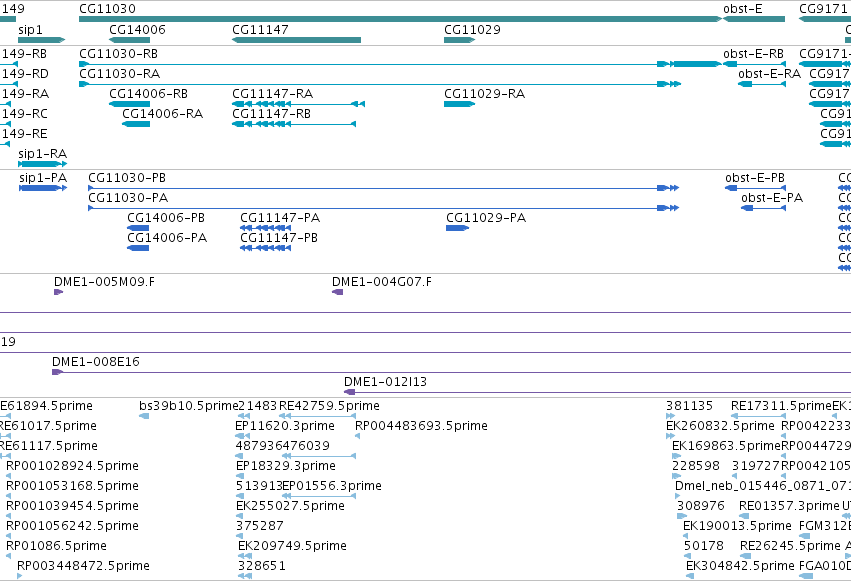The width and height of the screenshot is (851, 581).
Task: Click the 381135 EST label
Action: tap(689, 406)
